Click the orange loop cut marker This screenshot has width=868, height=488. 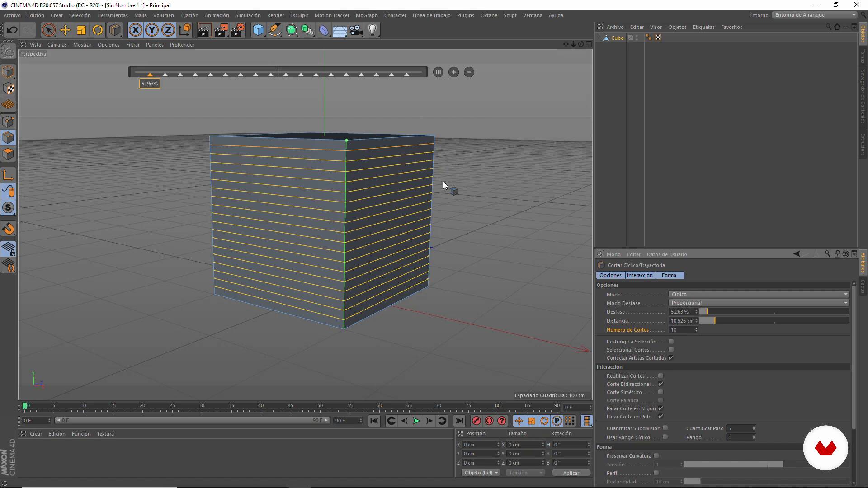click(150, 75)
